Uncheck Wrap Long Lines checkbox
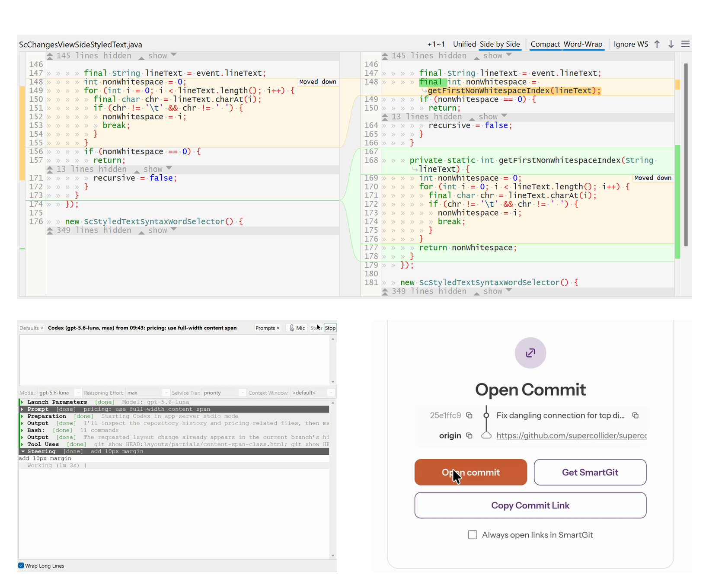This screenshot has height=588, width=709. 21,566
